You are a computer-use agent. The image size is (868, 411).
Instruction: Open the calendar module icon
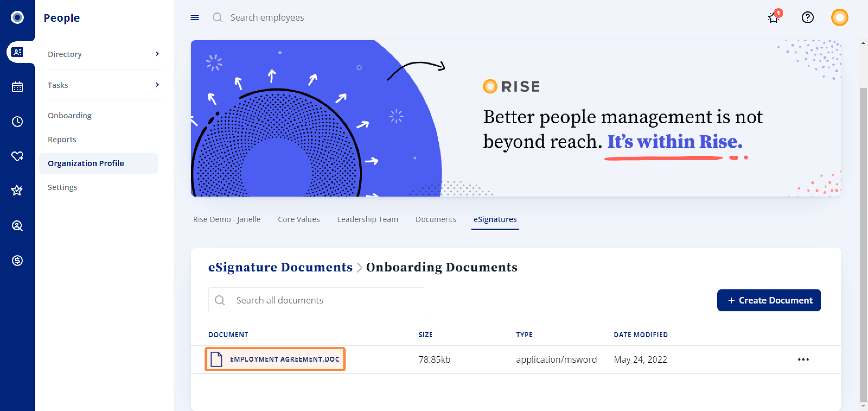(x=17, y=87)
